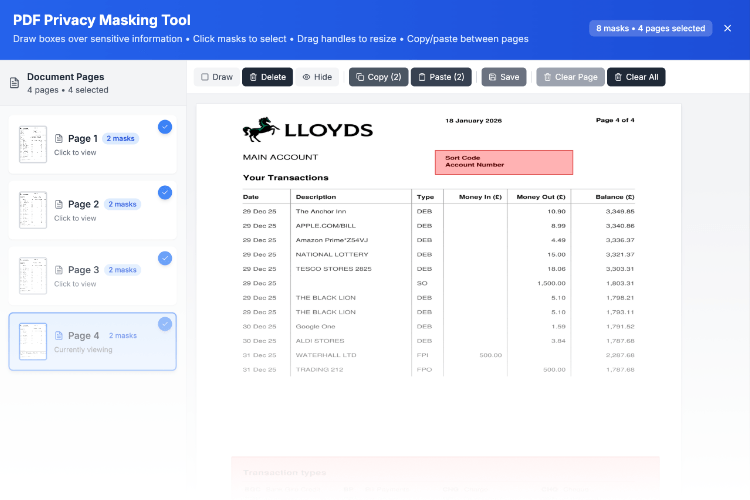Clear All masks with trash icon
The height and width of the screenshot is (500, 750).
[636, 77]
